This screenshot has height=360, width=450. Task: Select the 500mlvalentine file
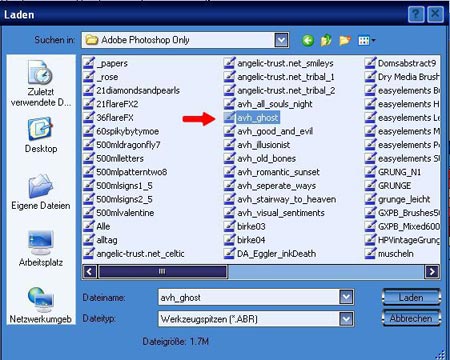[x=119, y=213]
